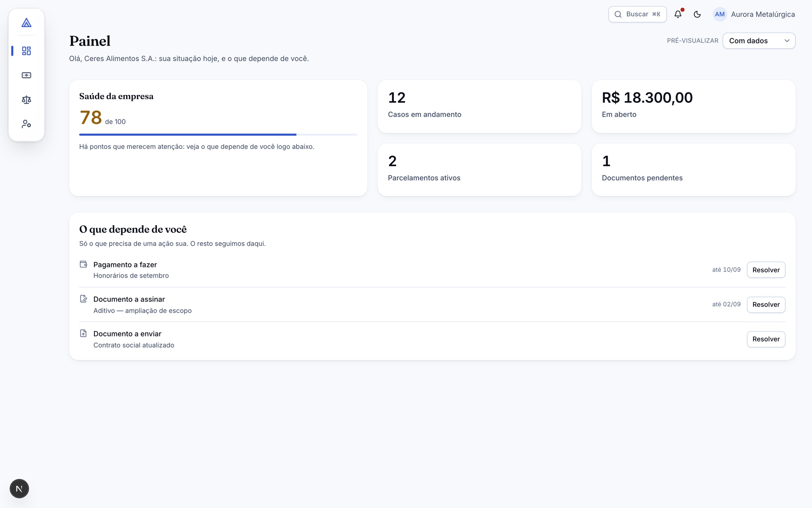Resolve the Documento a enviar item
Screen dimensions: 812x508
click(x=766, y=339)
